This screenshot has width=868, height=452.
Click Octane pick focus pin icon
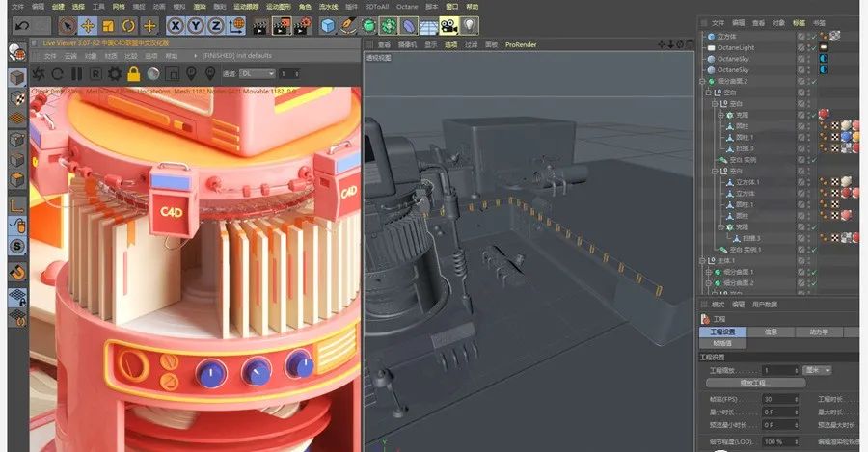pos(191,73)
